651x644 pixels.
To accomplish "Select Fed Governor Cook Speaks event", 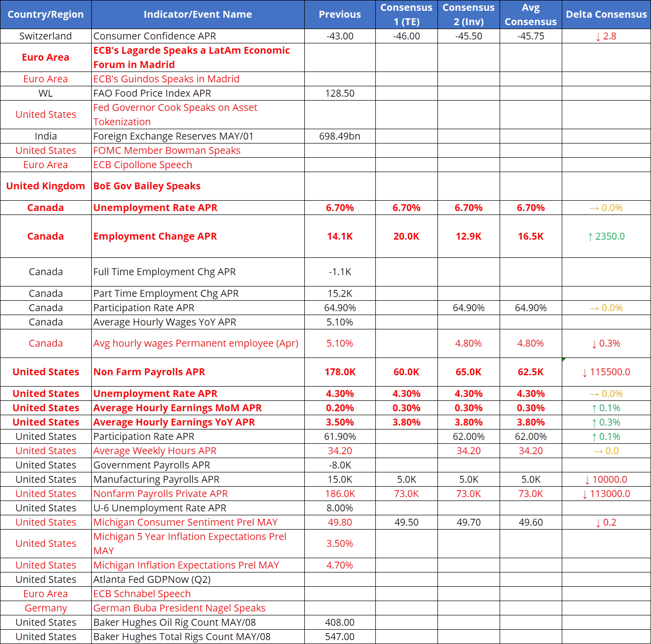I will point(198,114).
